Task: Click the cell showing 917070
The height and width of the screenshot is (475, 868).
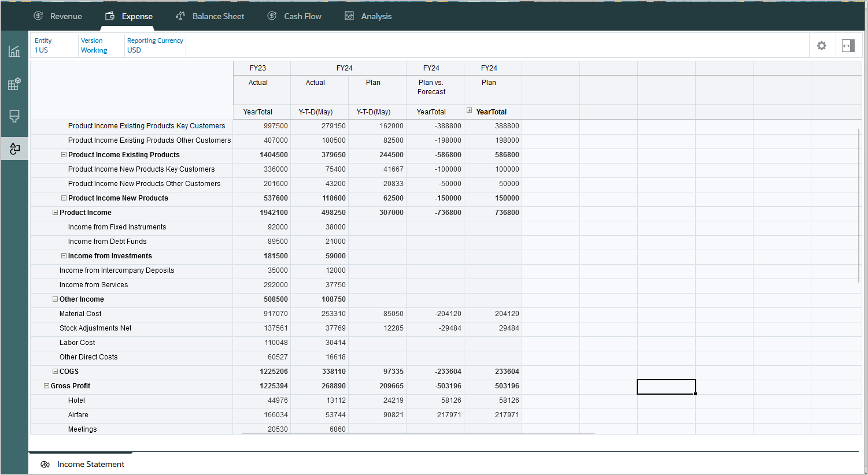Action: (262, 314)
